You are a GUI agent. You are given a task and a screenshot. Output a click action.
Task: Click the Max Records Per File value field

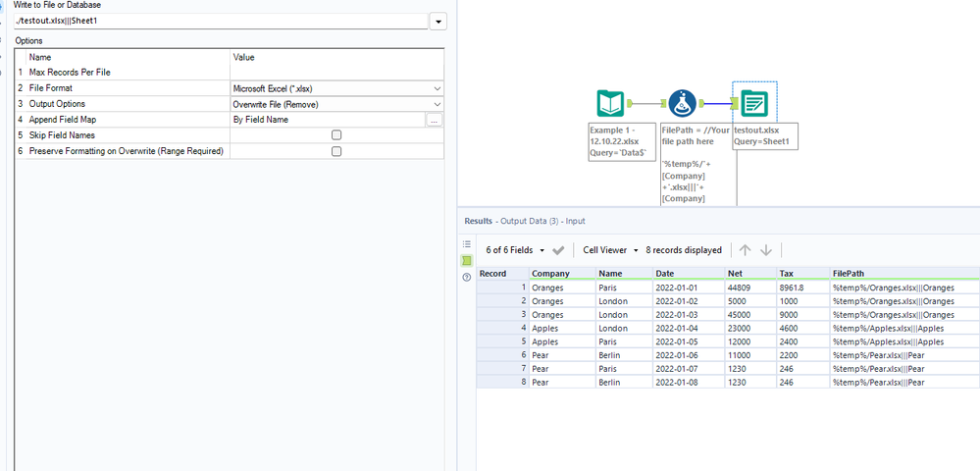pos(336,73)
